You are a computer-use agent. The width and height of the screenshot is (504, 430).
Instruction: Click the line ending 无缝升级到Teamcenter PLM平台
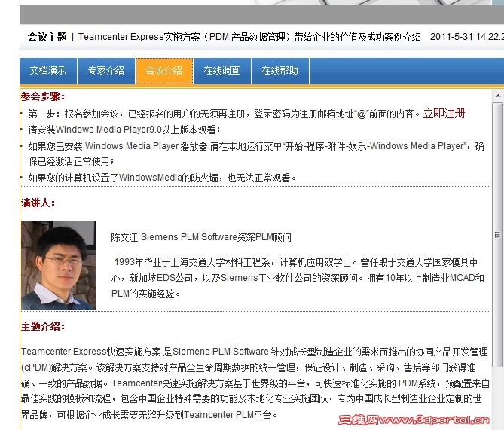(149, 415)
